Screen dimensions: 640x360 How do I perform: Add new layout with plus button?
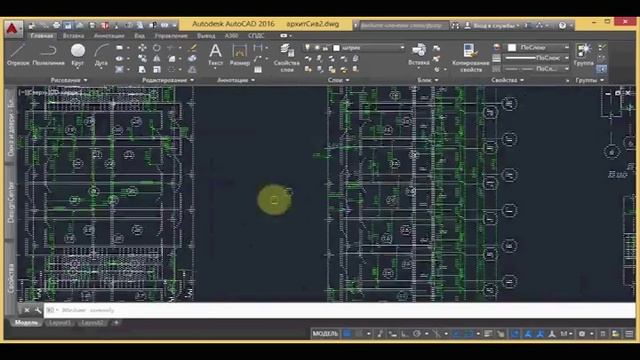pyautogui.click(x=116, y=323)
